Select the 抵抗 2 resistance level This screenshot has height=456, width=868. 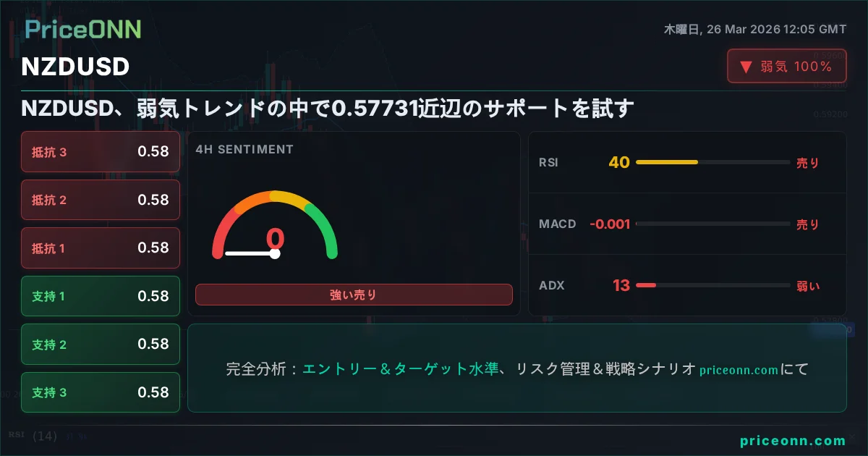coord(101,200)
